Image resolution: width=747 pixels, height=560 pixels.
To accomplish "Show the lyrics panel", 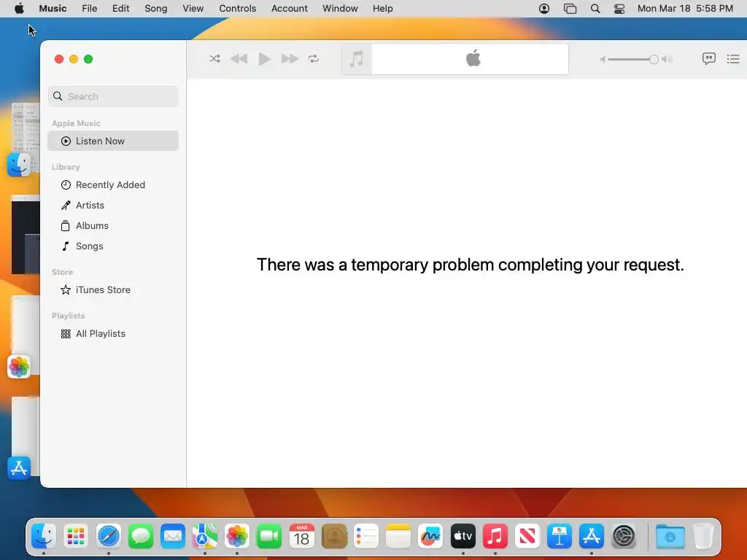I will click(709, 59).
